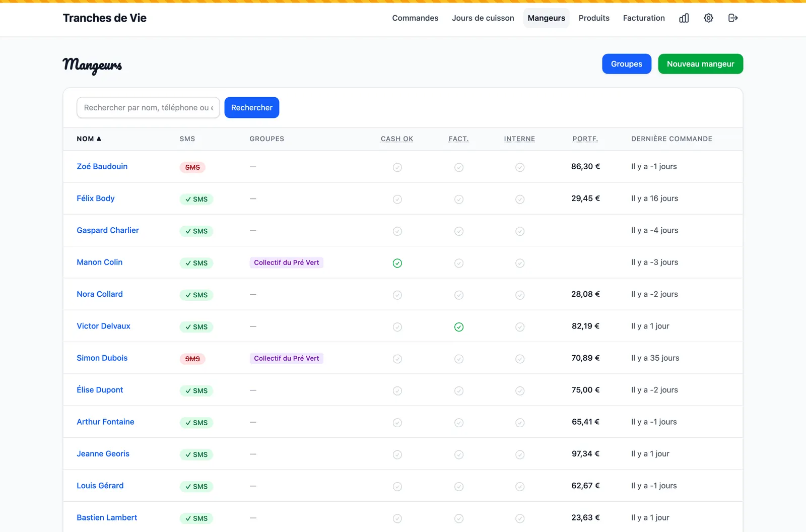The image size is (806, 532).
Task: Click the 'Il y a 16 jours' cell
Action: click(x=655, y=198)
